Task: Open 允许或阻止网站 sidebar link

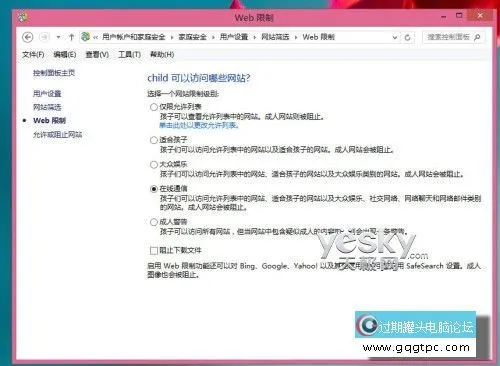Action: [57, 135]
